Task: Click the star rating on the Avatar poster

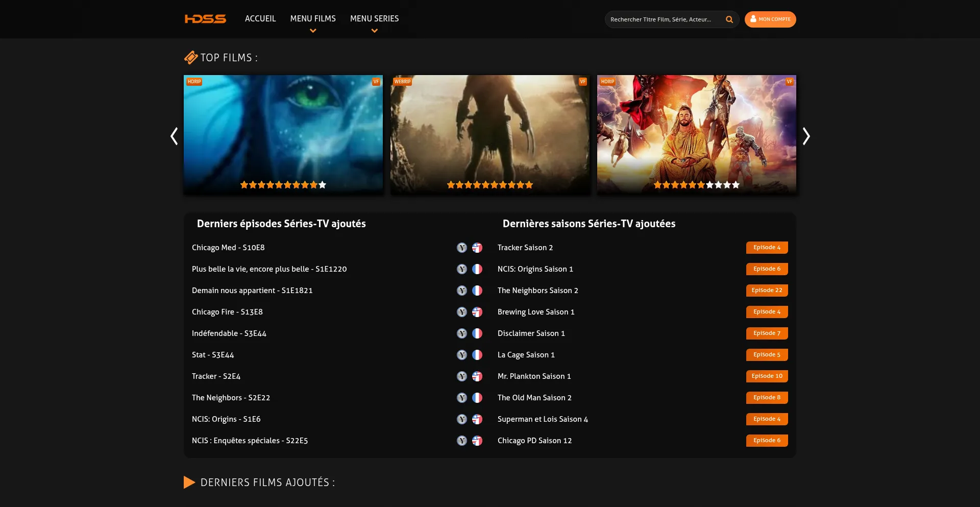Action: pyautogui.click(x=283, y=185)
